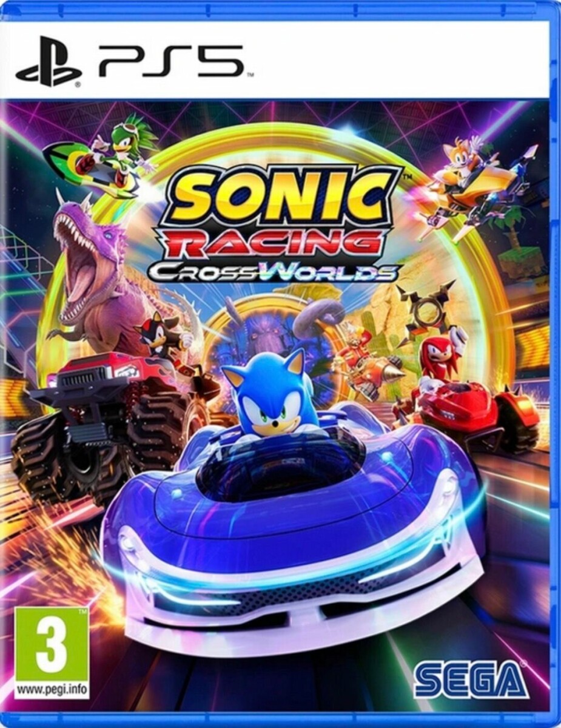Click the yellow SONIC title word
The width and height of the screenshot is (561, 728).
click(x=278, y=195)
